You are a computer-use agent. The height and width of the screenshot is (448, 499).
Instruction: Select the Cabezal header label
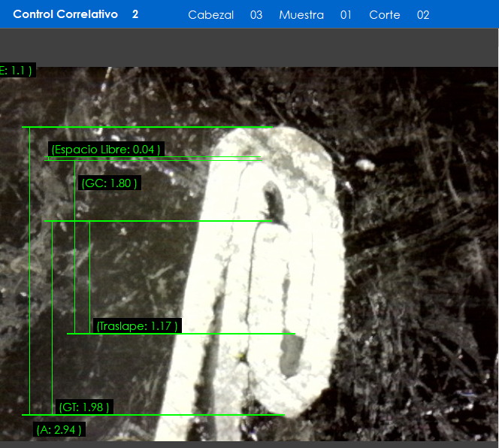(x=210, y=15)
